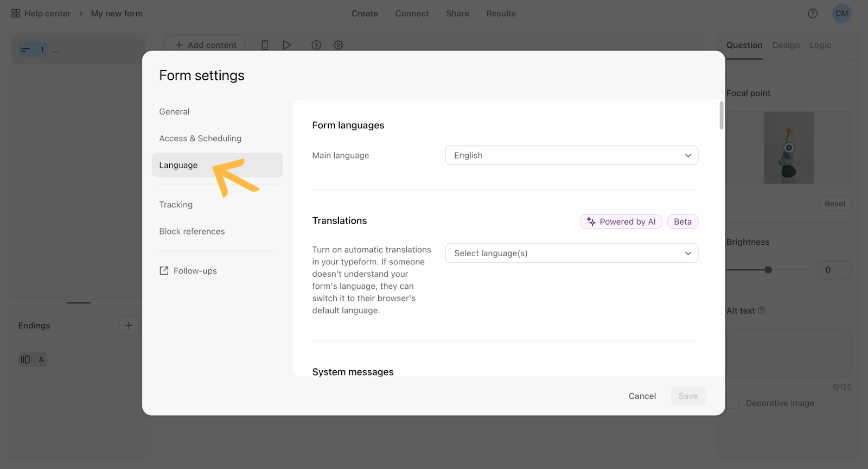Image resolution: width=868 pixels, height=469 pixels.
Task: Go to Help center breadcrumb
Action: (47, 14)
